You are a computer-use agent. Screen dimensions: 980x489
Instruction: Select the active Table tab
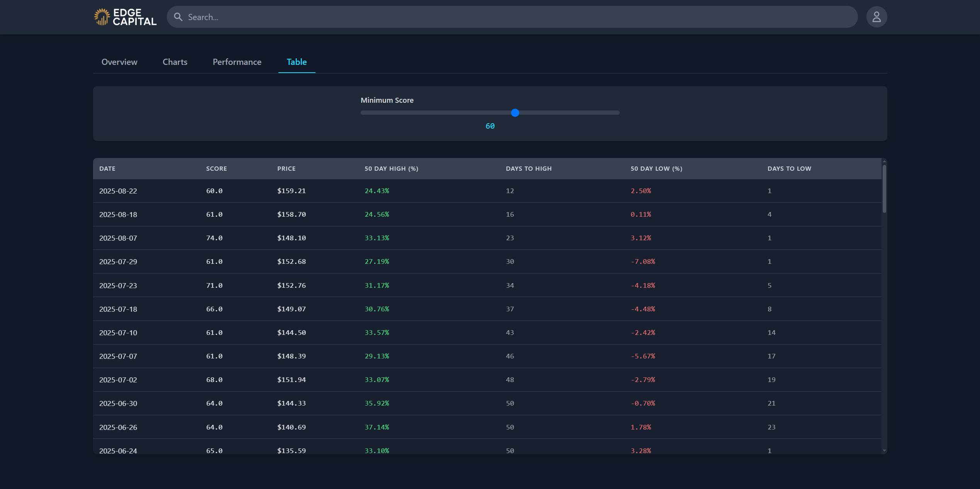click(297, 62)
